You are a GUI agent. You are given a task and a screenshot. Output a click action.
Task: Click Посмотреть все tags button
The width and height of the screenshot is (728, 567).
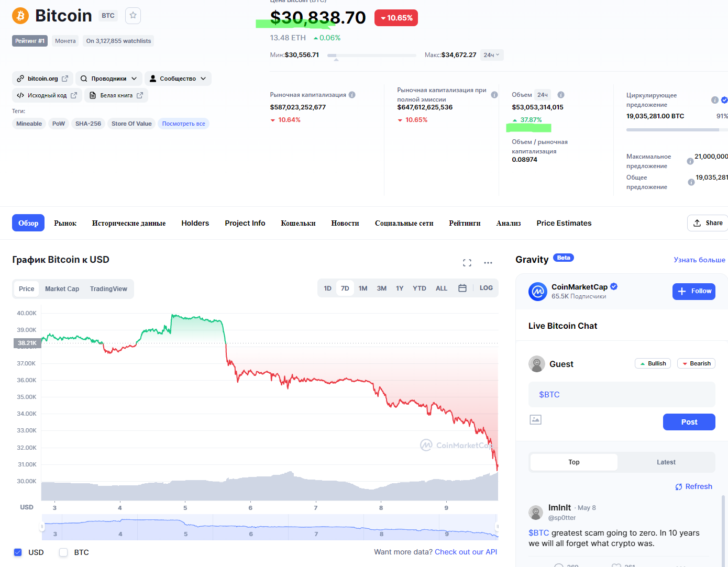(183, 124)
